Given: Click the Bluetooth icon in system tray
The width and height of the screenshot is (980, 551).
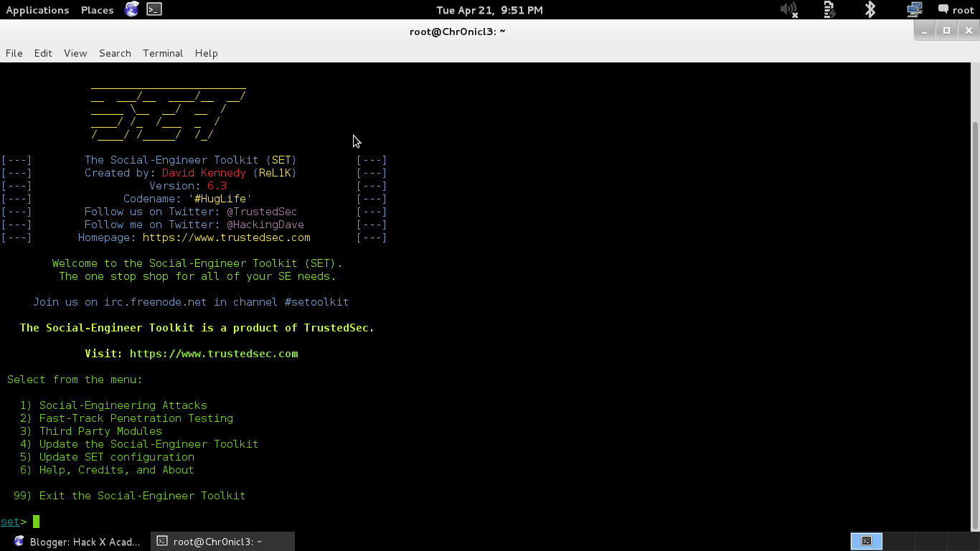Looking at the screenshot, I should coord(870,9).
